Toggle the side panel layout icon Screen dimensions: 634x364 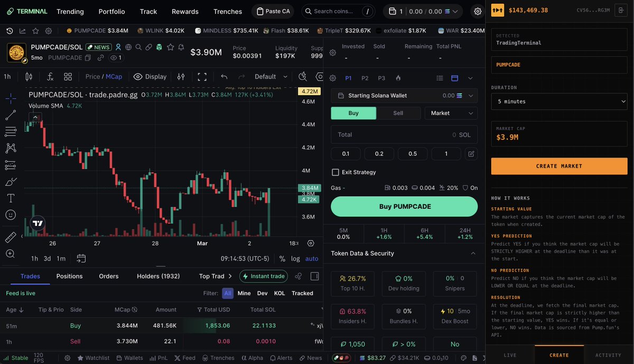[x=314, y=276]
